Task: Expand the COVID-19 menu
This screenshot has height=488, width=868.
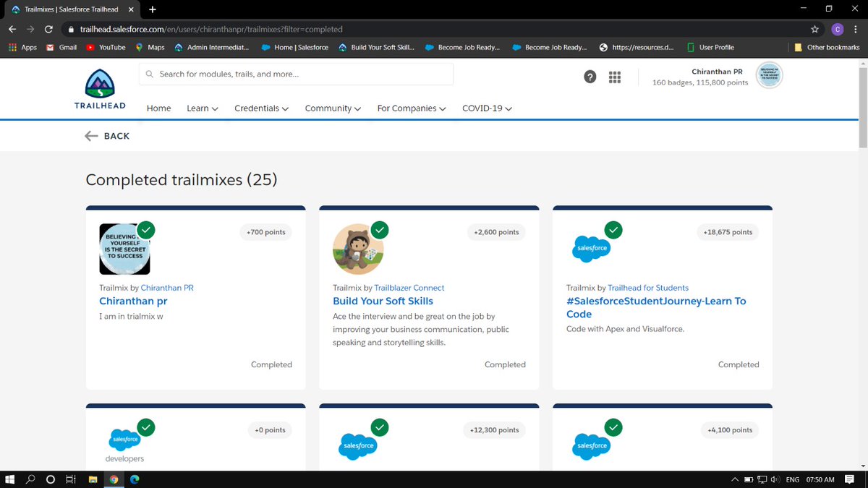Action: point(488,108)
